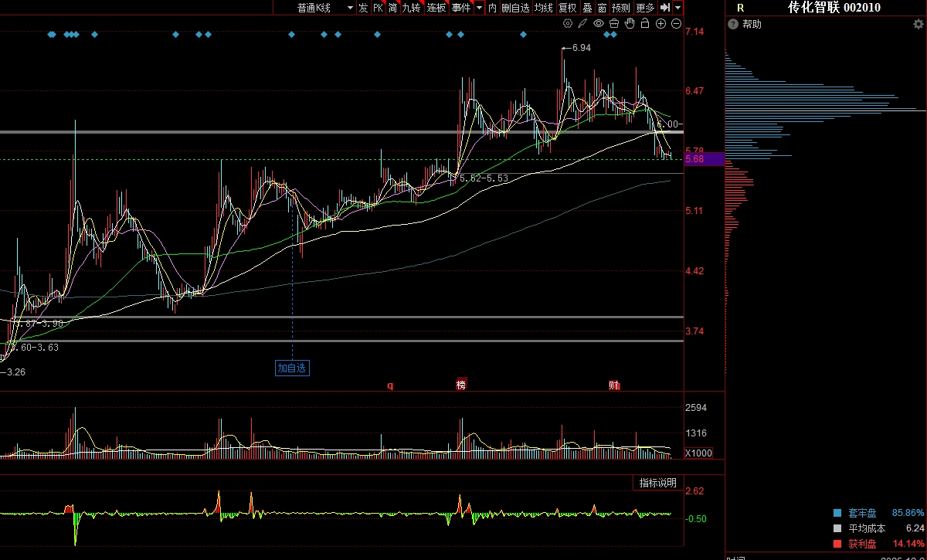Toggle the eye visibility icon

point(599,23)
